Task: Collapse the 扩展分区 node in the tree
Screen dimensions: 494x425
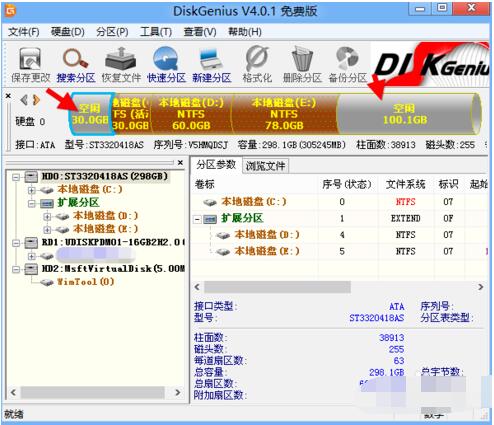Action: [x=31, y=203]
